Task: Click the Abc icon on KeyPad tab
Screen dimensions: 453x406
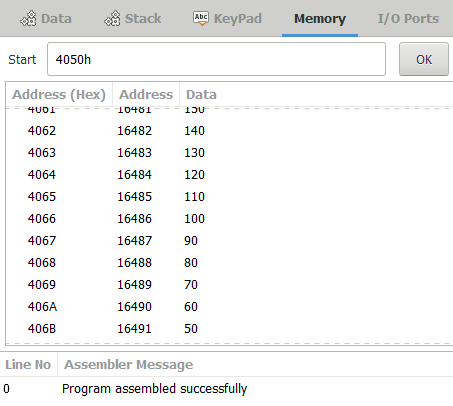Action: coord(201,18)
